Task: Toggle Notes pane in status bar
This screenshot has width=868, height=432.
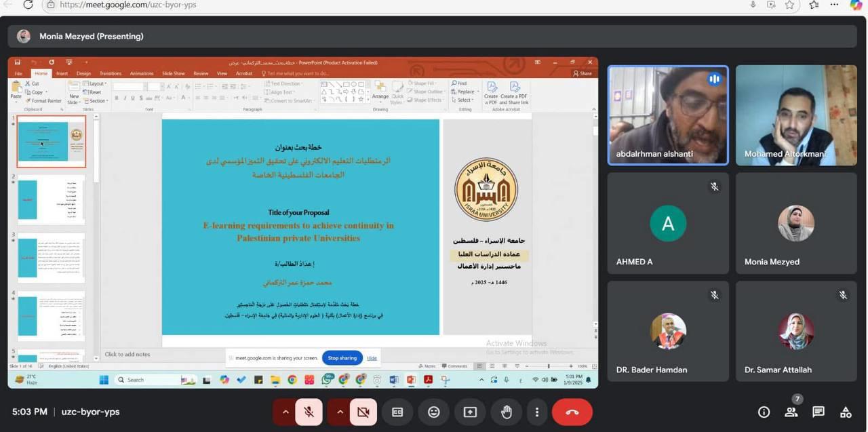Action: tap(429, 366)
